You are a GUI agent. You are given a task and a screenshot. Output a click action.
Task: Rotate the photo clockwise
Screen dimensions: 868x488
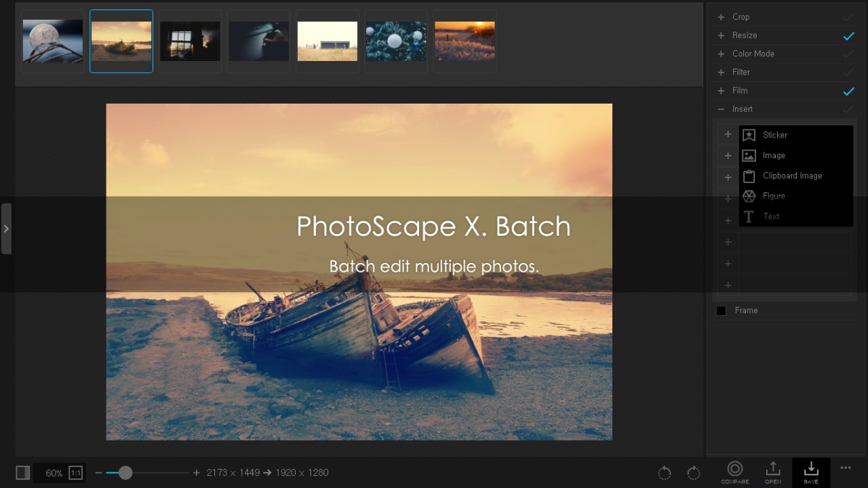tap(693, 473)
